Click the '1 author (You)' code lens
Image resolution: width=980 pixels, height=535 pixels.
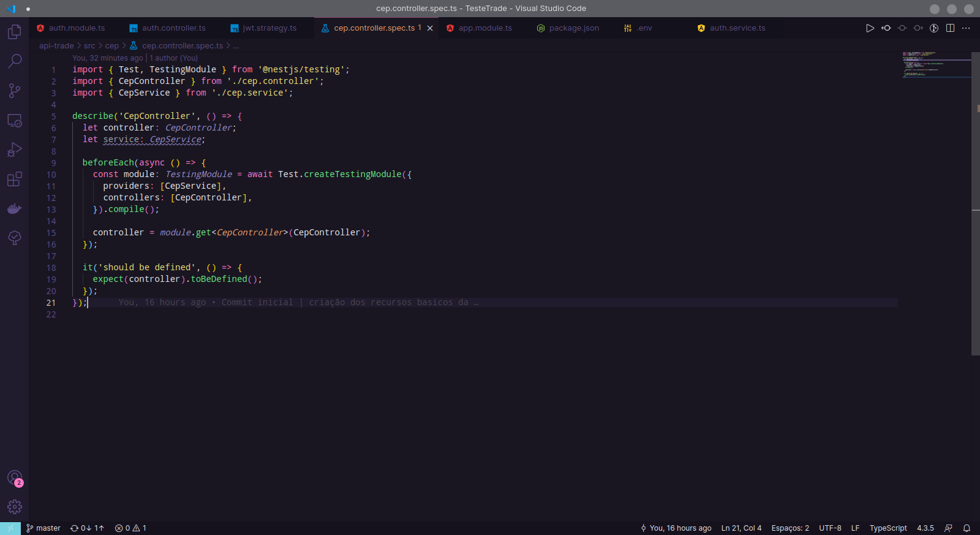click(x=174, y=58)
